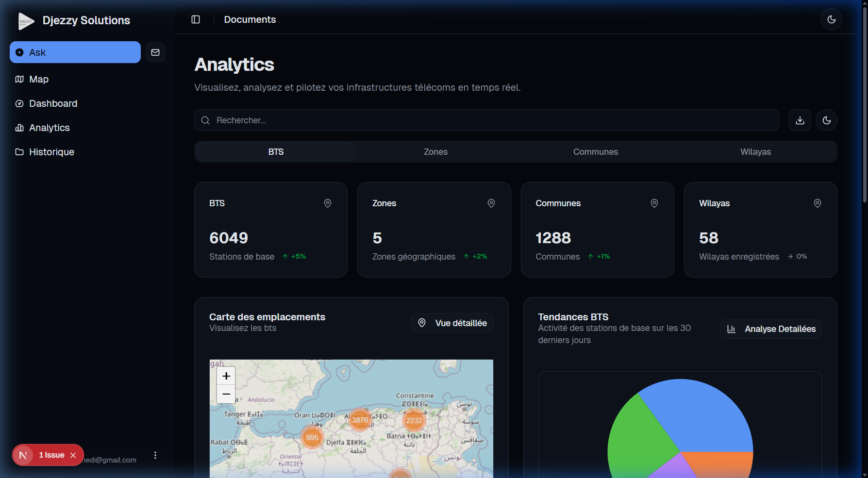Click the 2232 map cluster marker
The width and height of the screenshot is (868, 478).
click(x=414, y=420)
